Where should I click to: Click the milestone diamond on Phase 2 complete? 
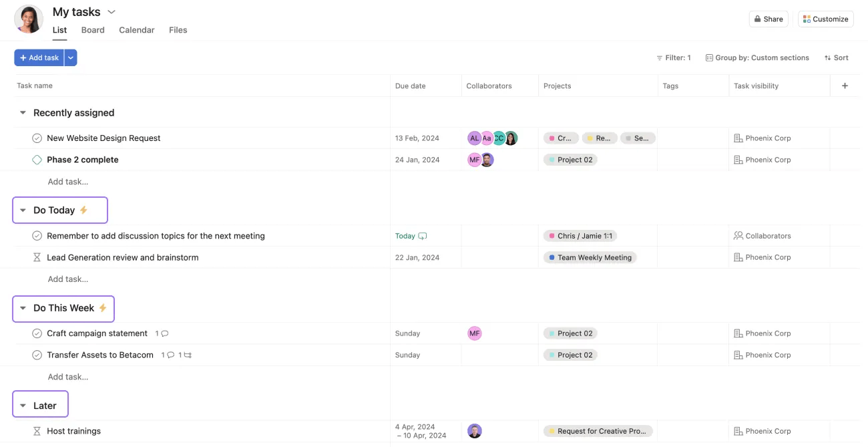click(37, 159)
